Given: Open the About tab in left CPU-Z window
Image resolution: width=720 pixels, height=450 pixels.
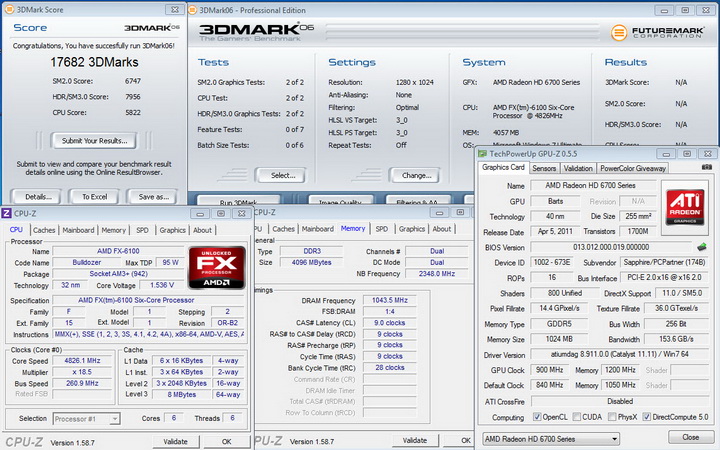Looking at the screenshot, I should tap(202, 230).
